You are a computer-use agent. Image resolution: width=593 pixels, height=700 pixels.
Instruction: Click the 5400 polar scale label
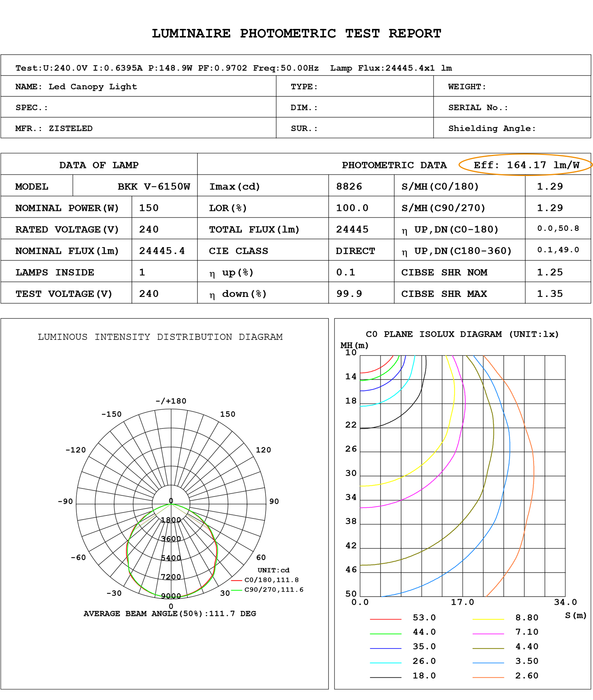(x=171, y=558)
